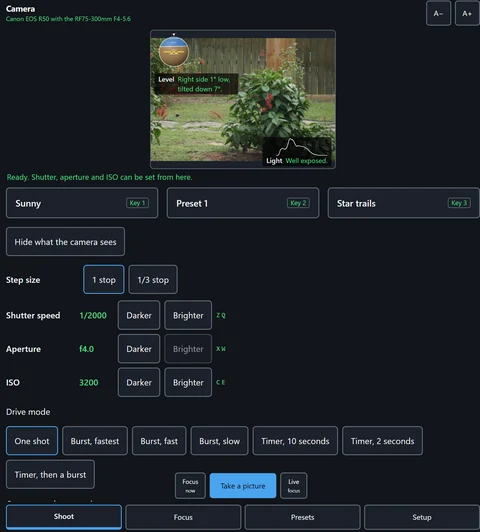Click the Z Q shutter shortcut hint
This screenshot has height=532, width=480.
click(x=221, y=315)
